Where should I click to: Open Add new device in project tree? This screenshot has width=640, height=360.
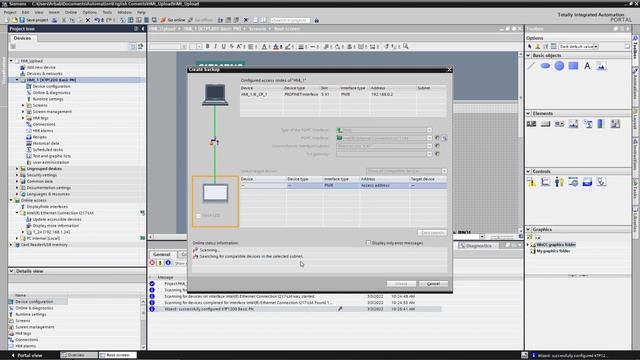coord(41,67)
